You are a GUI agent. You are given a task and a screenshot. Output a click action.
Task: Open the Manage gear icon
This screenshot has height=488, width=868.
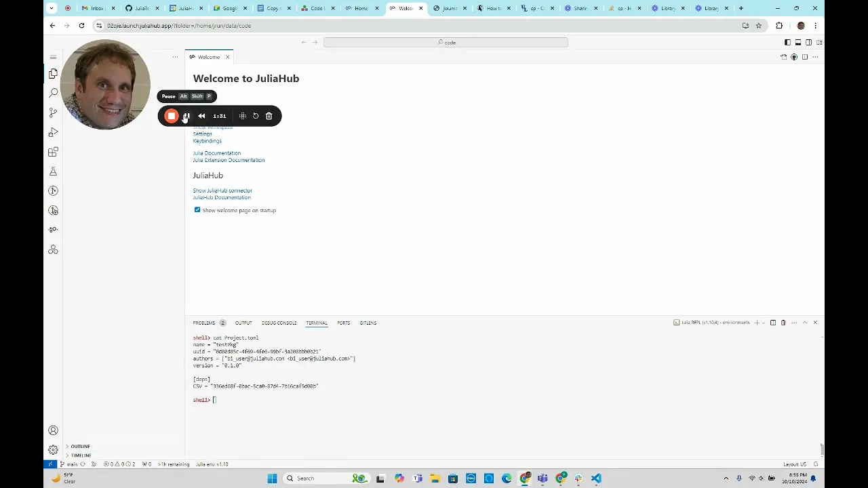tap(53, 450)
